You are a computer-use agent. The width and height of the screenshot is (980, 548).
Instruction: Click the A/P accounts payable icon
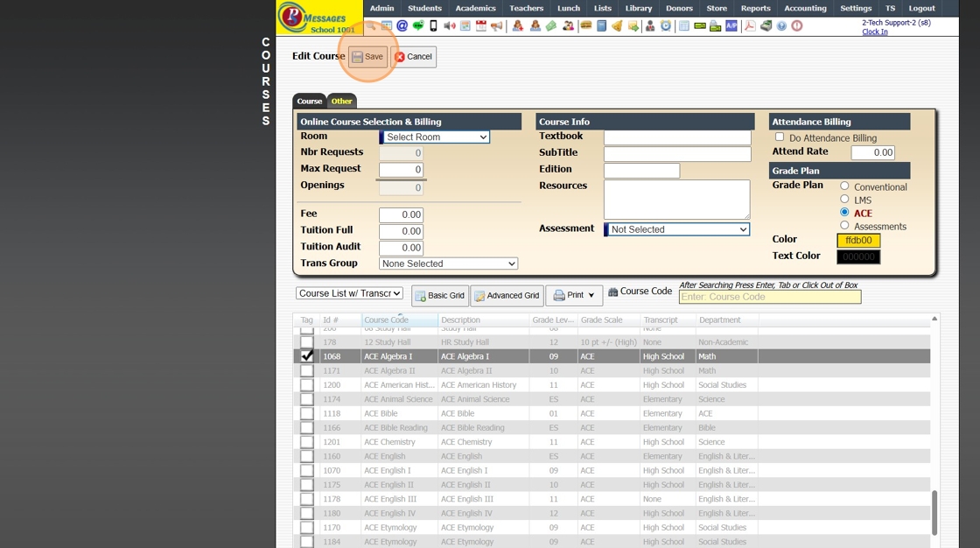point(731,26)
